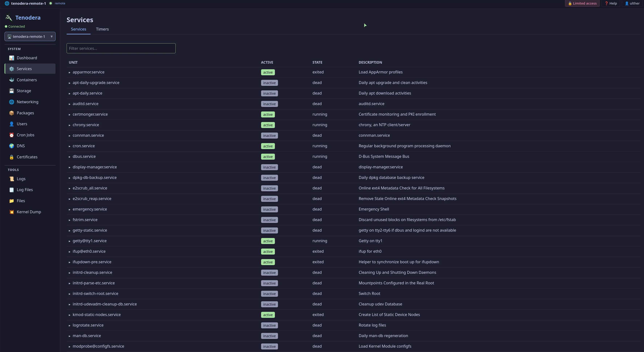
Task: Expand the getty@tty1.service row arrow
Action: point(70,241)
